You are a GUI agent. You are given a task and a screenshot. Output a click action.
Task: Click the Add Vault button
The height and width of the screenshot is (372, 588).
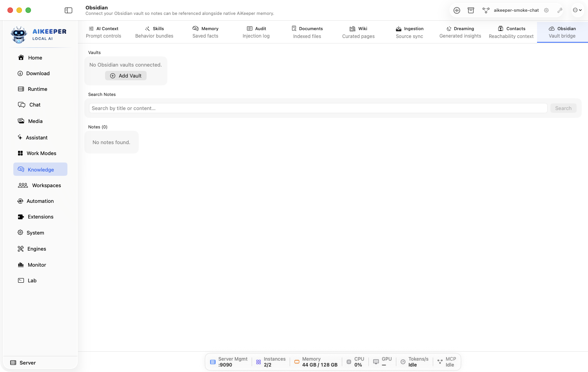pos(126,76)
